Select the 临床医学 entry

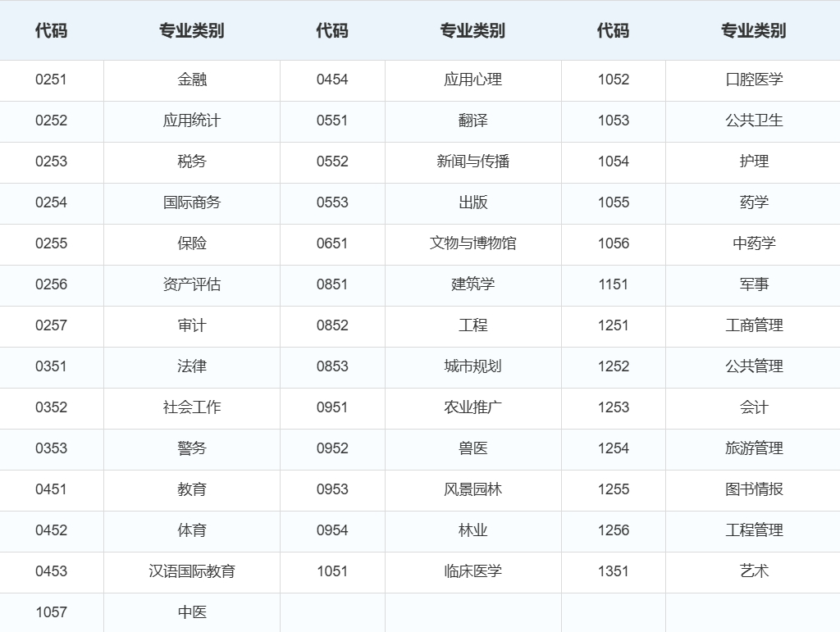point(472,571)
